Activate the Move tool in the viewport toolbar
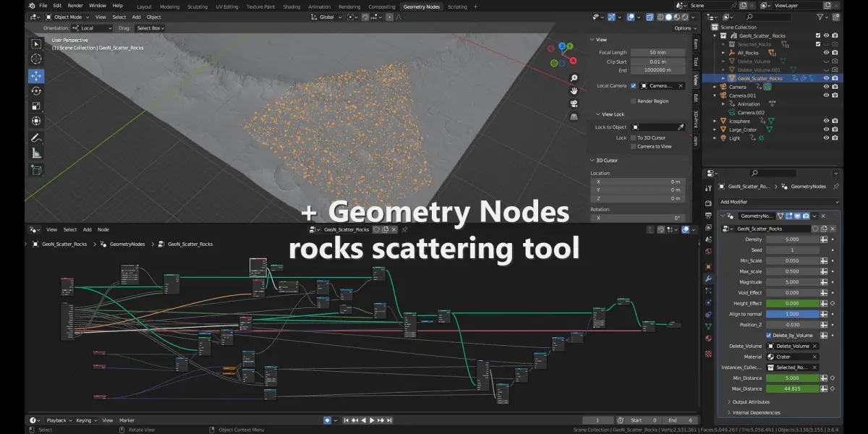Image resolution: width=868 pixels, height=434 pixels. [36, 75]
